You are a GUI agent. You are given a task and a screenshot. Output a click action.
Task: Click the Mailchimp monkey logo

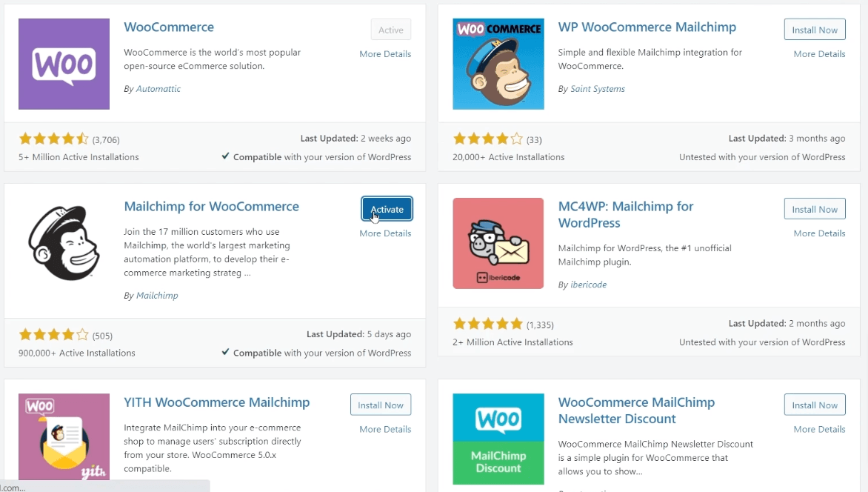[64, 243]
